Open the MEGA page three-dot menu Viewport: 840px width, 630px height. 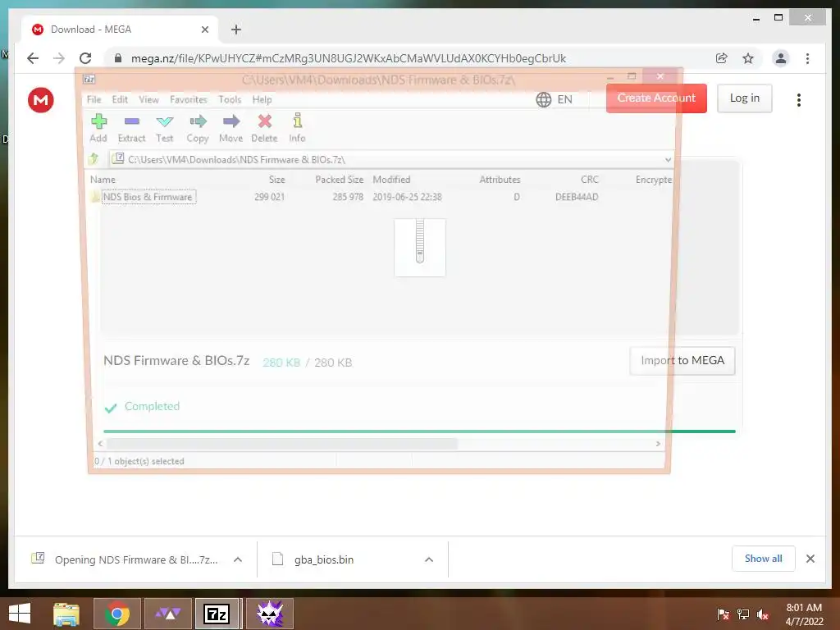coord(799,99)
